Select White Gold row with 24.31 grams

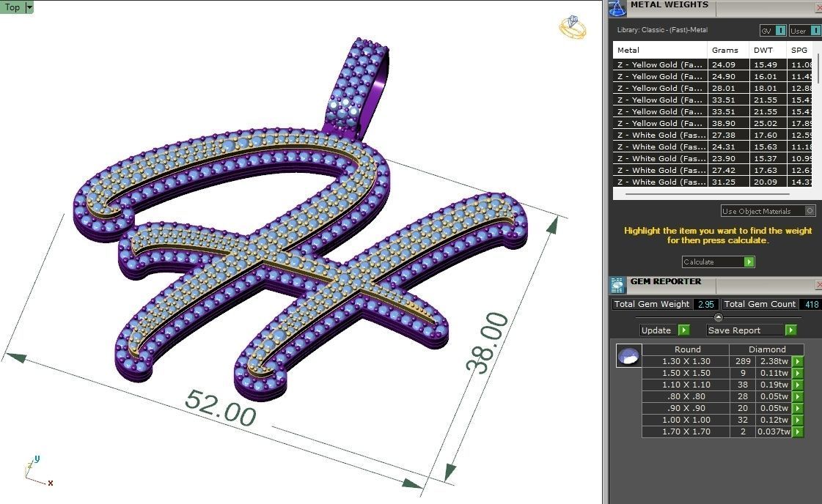click(713, 147)
